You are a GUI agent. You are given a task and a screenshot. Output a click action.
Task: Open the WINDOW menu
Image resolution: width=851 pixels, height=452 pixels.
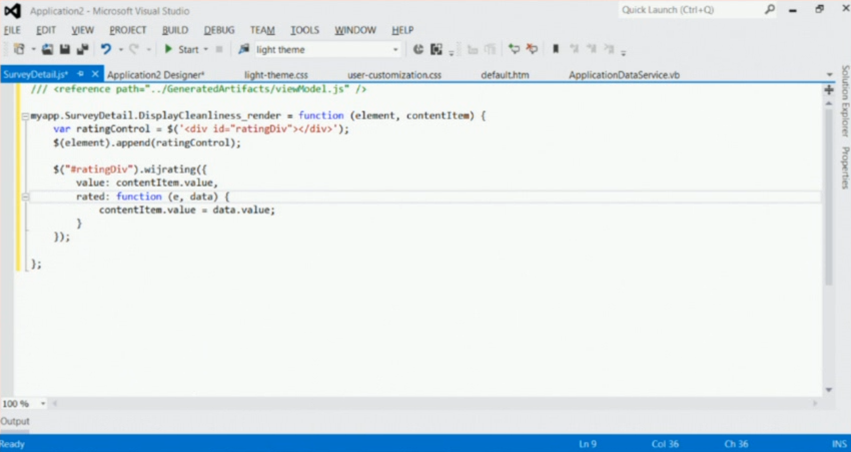click(355, 30)
